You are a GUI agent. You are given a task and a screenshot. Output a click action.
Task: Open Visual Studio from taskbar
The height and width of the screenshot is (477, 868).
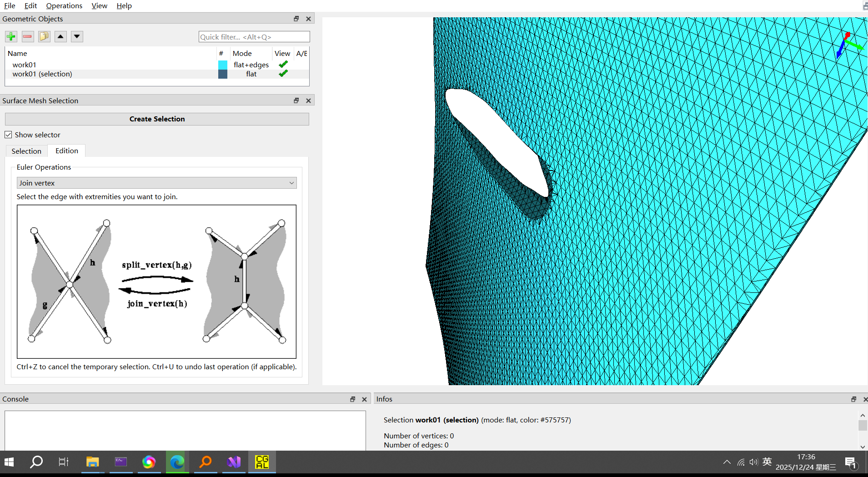click(234, 462)
